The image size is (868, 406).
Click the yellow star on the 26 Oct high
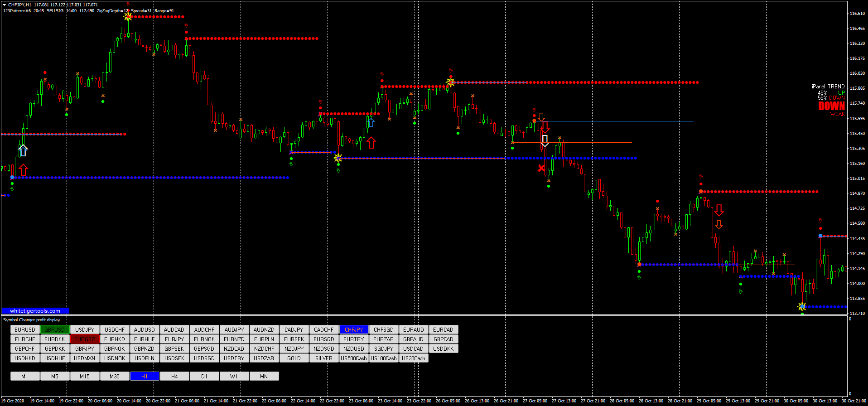450,82
